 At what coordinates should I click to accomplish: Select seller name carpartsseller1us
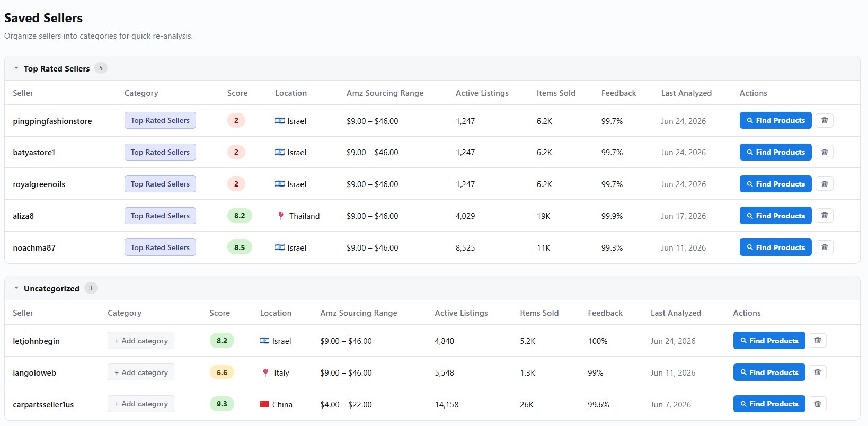(43, 405)
